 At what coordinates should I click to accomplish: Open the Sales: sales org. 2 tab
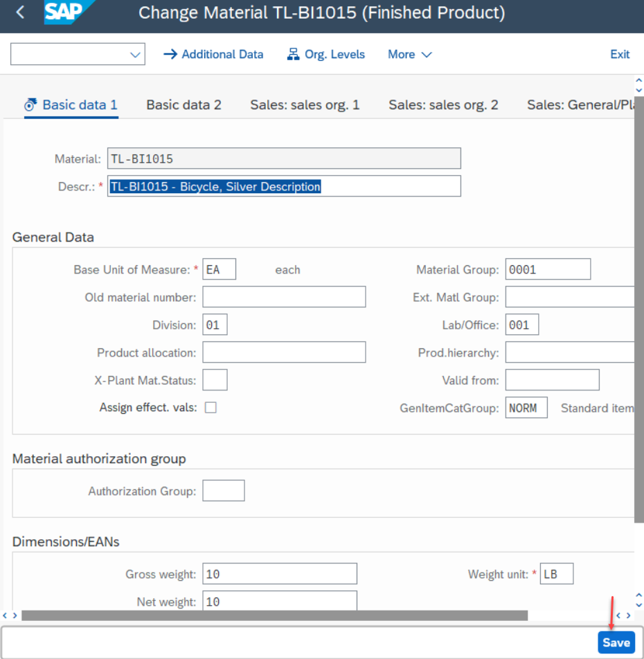point(443,105)
